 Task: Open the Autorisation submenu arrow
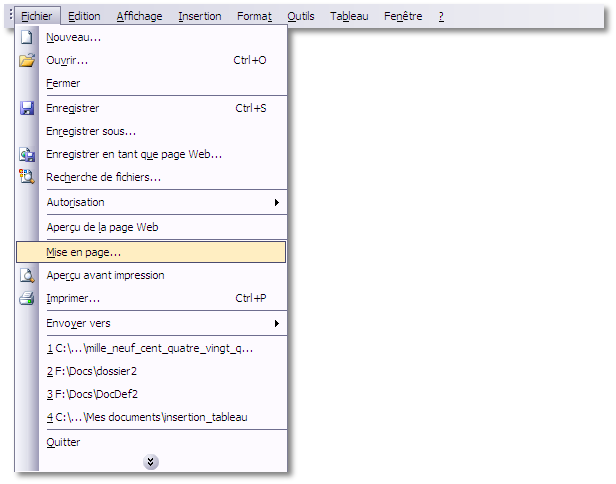(x=277, y=202)
